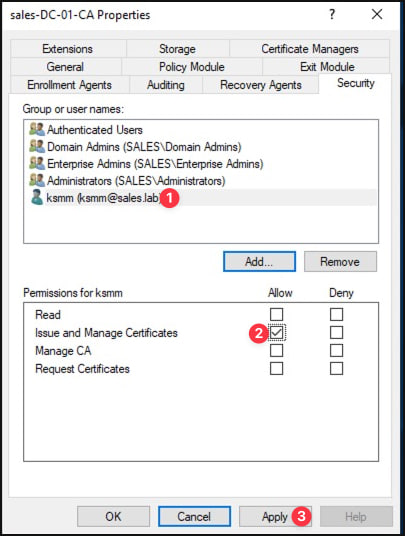Click the Read permission label
The width and height of the screenshot is (405, 536).
(x=48, y=314)
